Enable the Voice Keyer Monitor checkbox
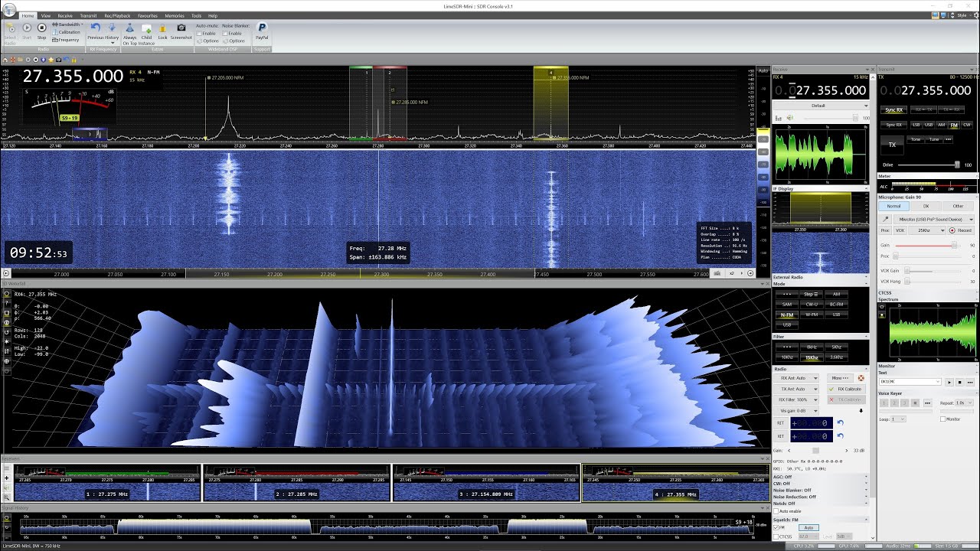 (943, 419)
